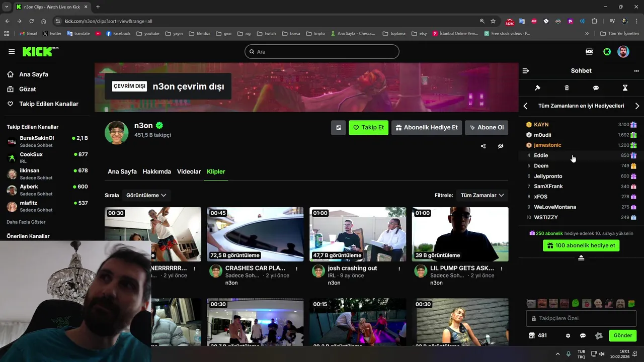
Task: Click the Takipçilere Özel chat input
Action: [581, 318]
